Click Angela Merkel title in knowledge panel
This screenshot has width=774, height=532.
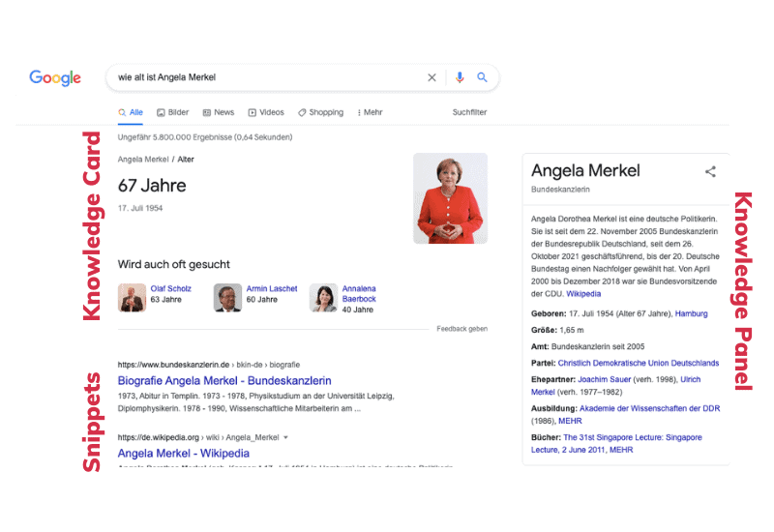coord(585,171)
